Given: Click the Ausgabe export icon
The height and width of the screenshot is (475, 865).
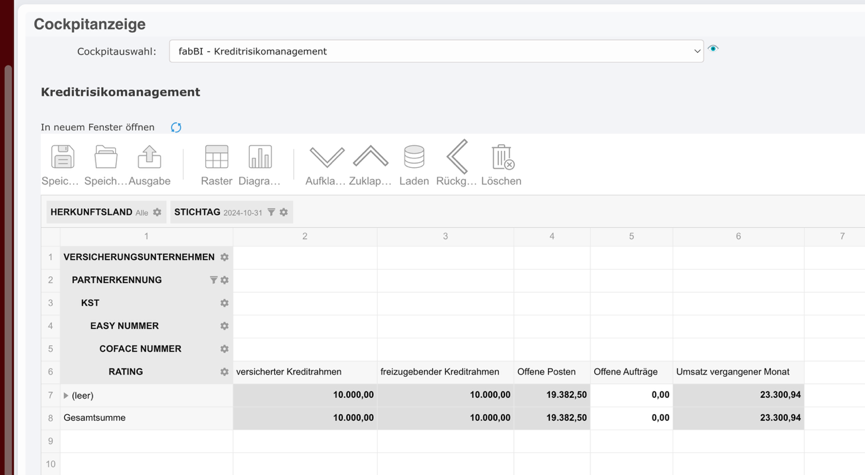Looking at the screenshot, I should [x=149, y=157].
